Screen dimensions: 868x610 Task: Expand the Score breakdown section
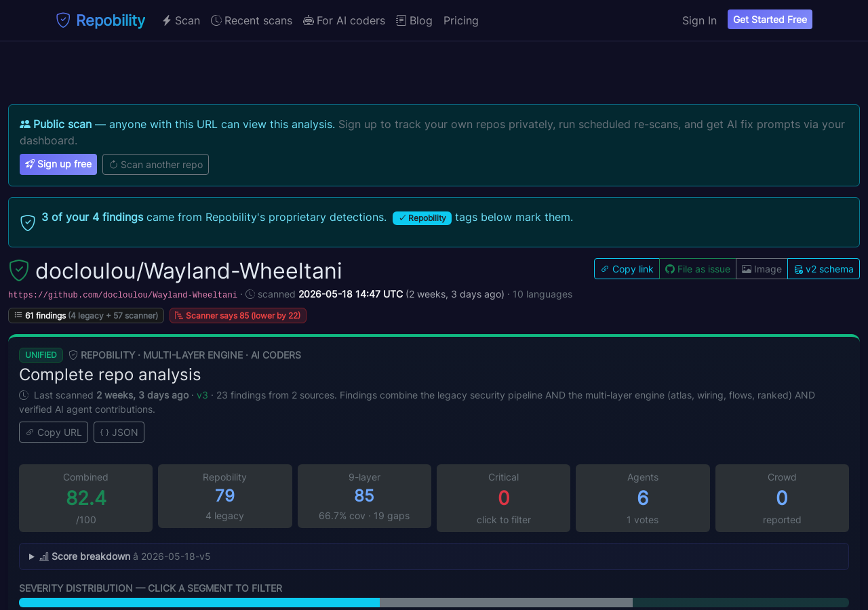point(434,556)
